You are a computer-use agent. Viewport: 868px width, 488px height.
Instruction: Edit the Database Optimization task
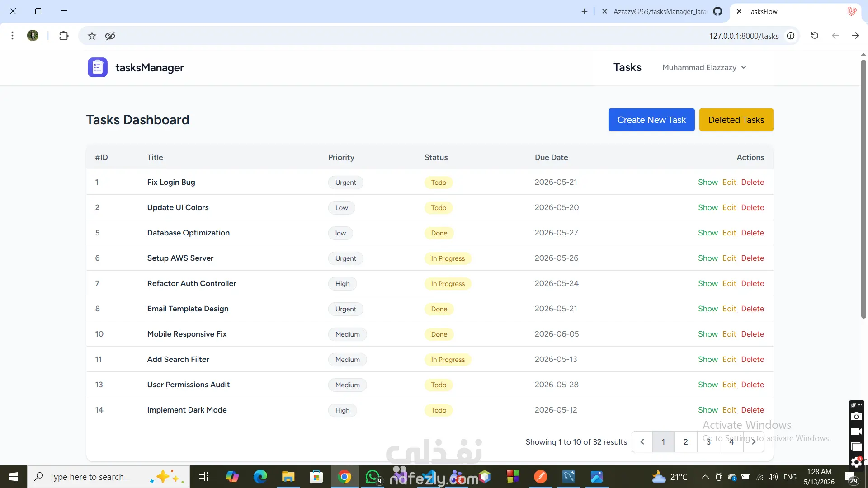729,233
